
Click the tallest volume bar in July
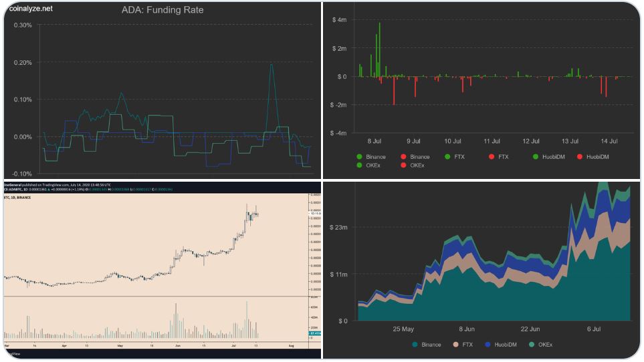coord(247,320)
